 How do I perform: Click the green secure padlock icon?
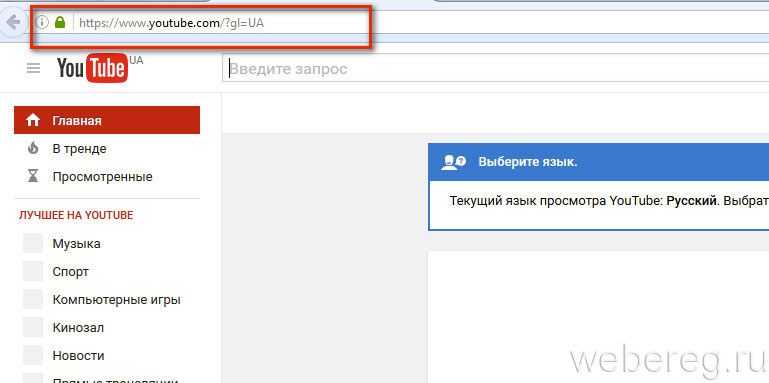(60, 23)
